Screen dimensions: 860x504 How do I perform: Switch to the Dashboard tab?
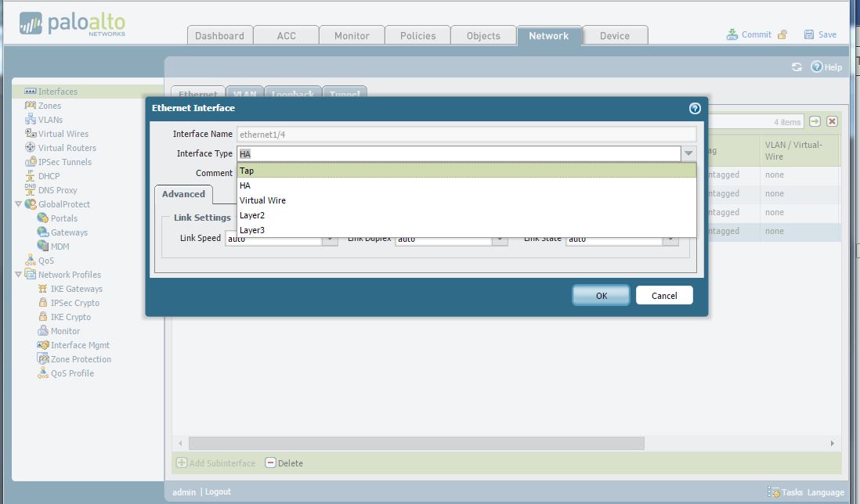point(220,36)
